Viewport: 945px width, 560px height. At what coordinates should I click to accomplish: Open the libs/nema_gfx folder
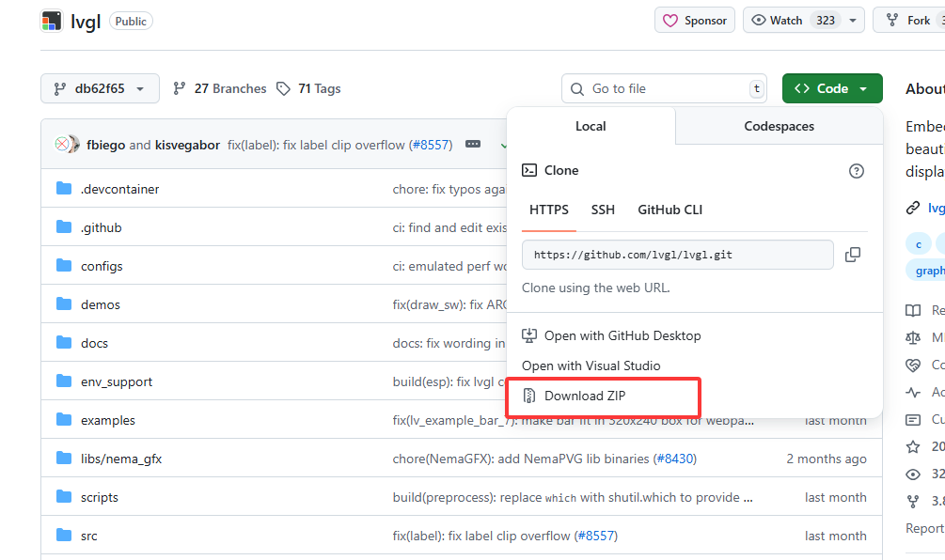121,459
